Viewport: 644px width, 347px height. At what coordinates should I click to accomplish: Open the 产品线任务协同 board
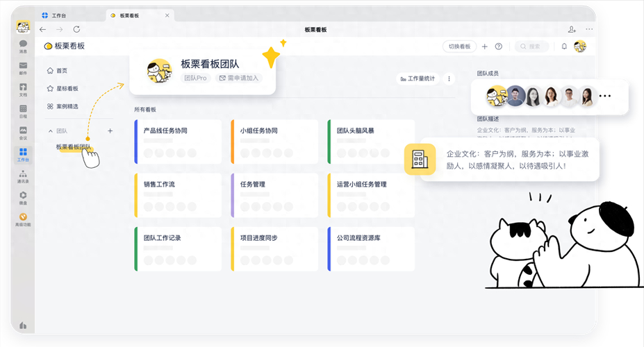coord(178,142)
